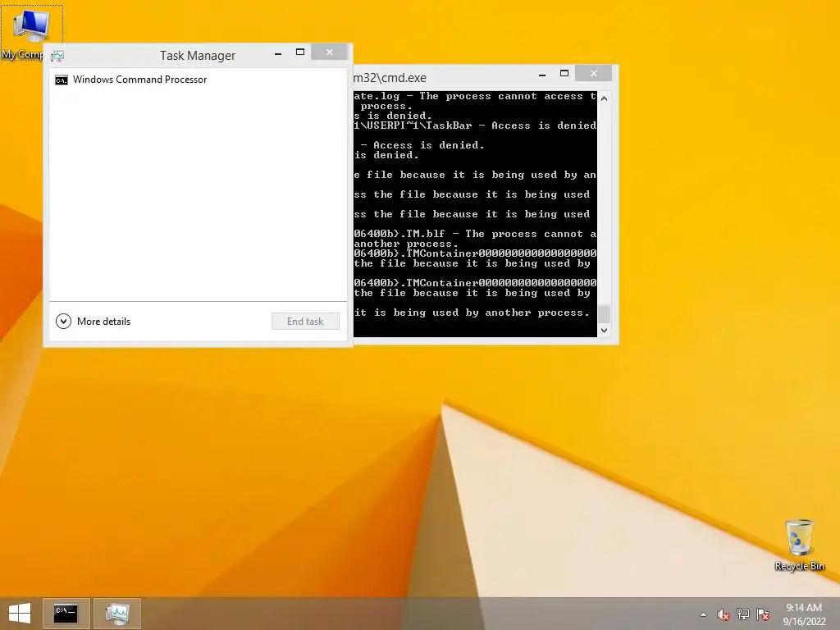Click the Task Manager title text
840x630 pixels.
pos(198,56)
